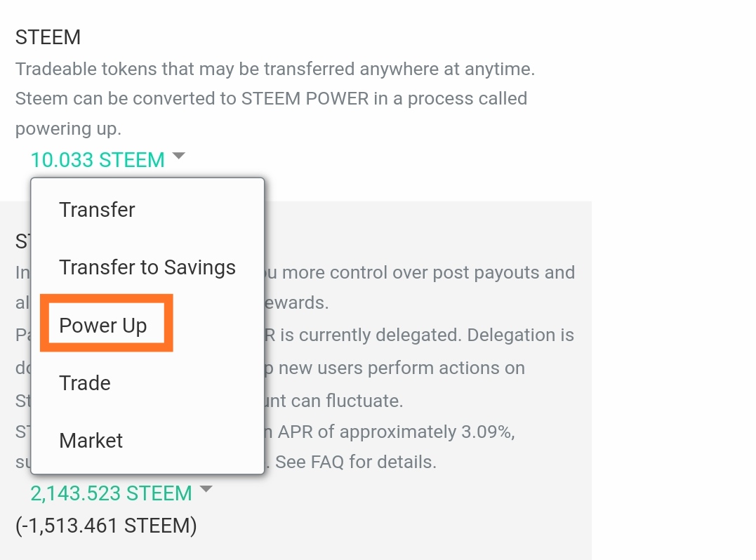Screen dimensions: 756x560
Task: Click the (-1,513.461 STEEM) delegated amount
Action: (x=106, y=525)
